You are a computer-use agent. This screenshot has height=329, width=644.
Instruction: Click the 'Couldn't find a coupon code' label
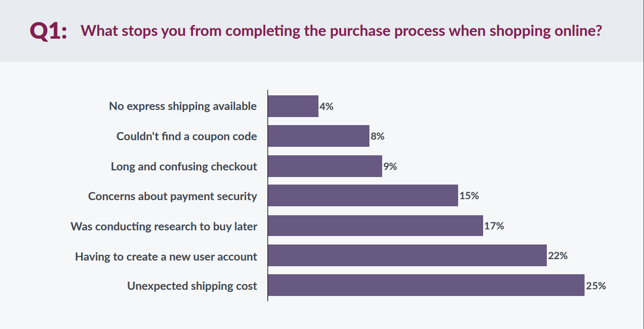pos(187,136)
